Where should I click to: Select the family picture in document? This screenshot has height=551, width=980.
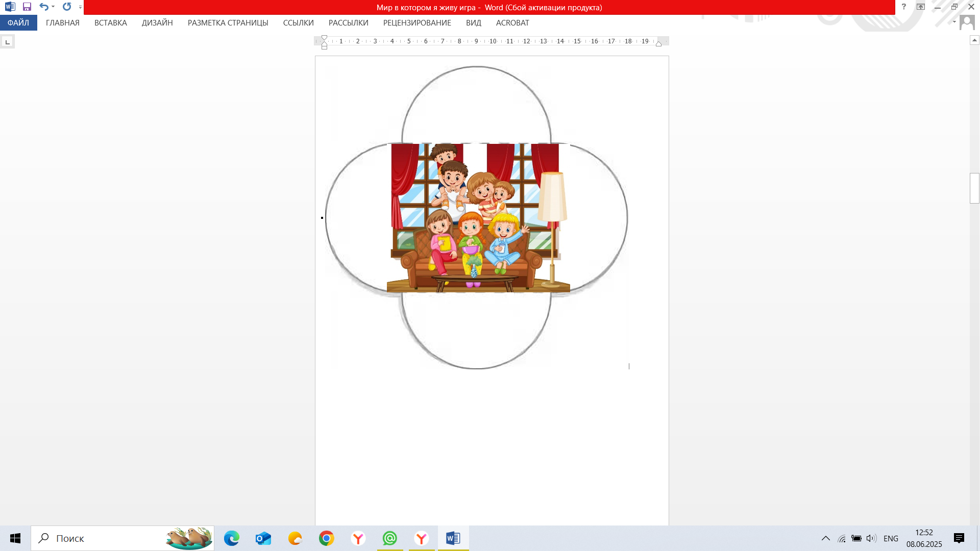pos(478,218)
